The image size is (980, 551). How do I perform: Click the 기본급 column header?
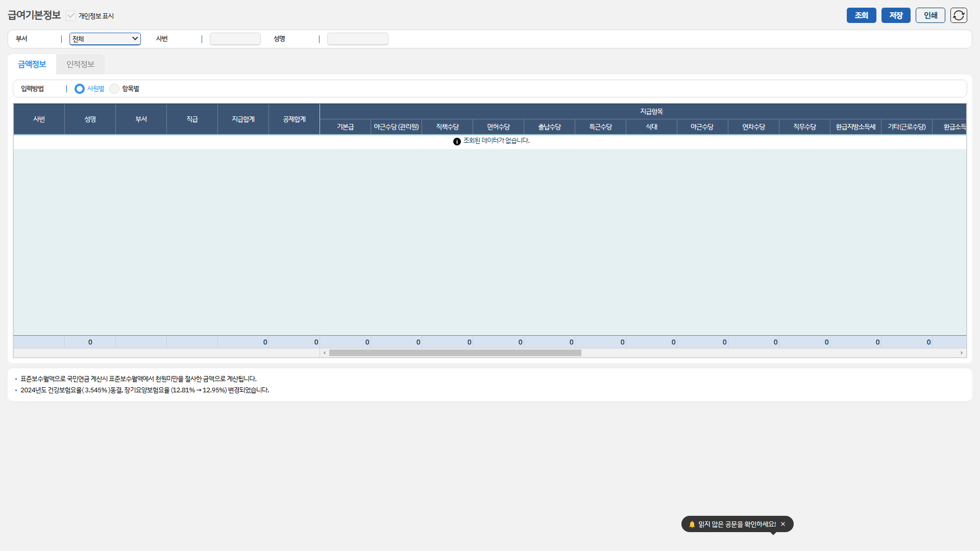(x=345, y=127)
